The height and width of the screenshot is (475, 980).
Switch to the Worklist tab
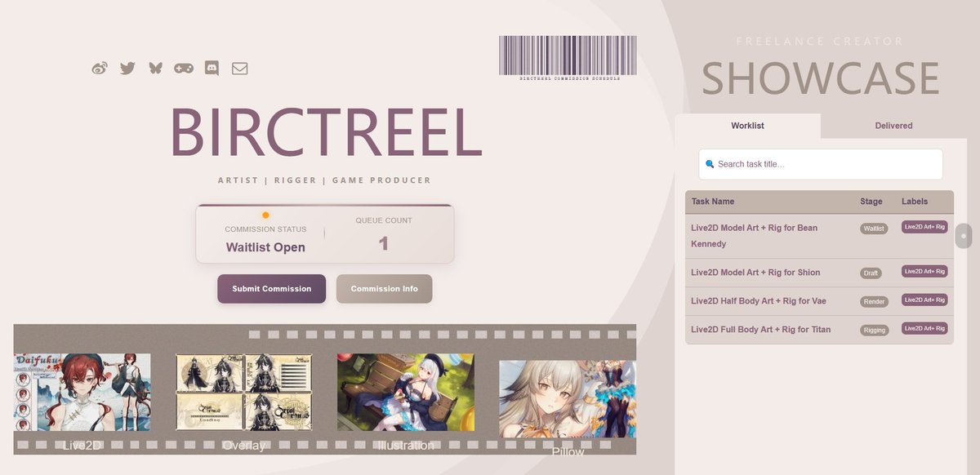[747, 126]
